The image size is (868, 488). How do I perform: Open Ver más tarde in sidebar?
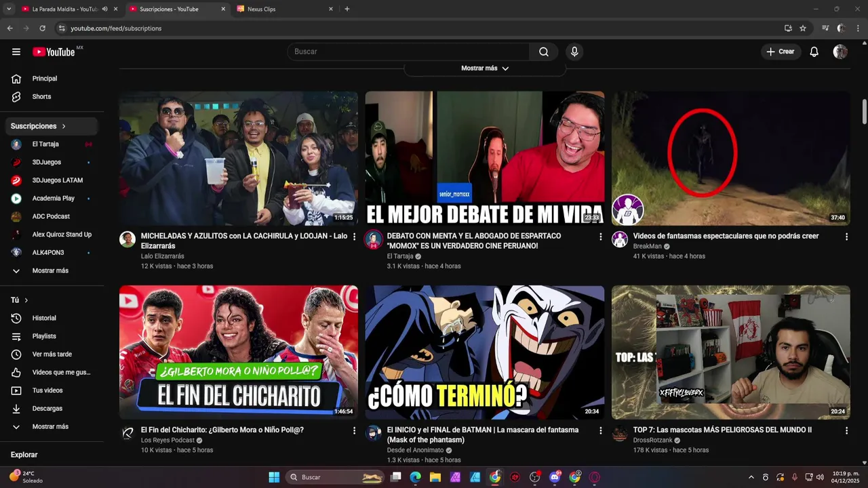pos(52,354)
